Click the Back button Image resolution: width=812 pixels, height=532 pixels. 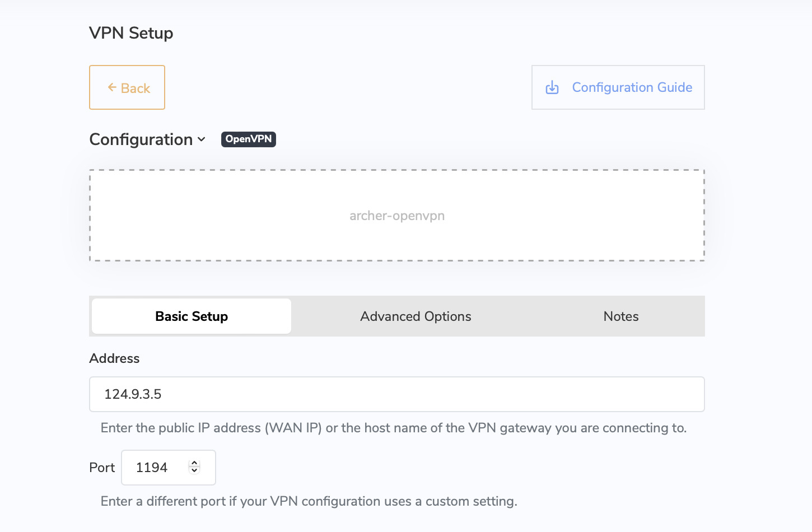coord(127,87)
